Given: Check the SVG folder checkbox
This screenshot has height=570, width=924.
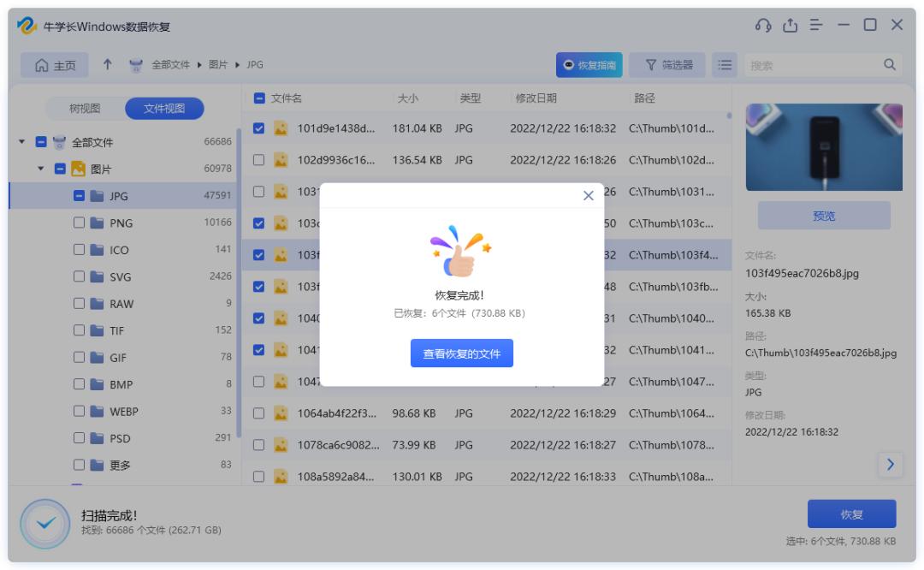Looking at the screenshot, I should pos(79,276).
